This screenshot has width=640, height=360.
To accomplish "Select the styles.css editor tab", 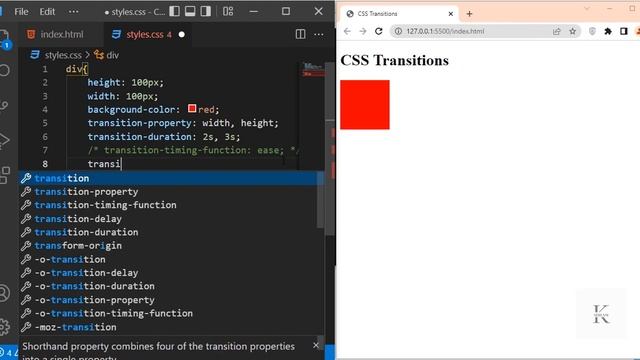I will [148, 34].
